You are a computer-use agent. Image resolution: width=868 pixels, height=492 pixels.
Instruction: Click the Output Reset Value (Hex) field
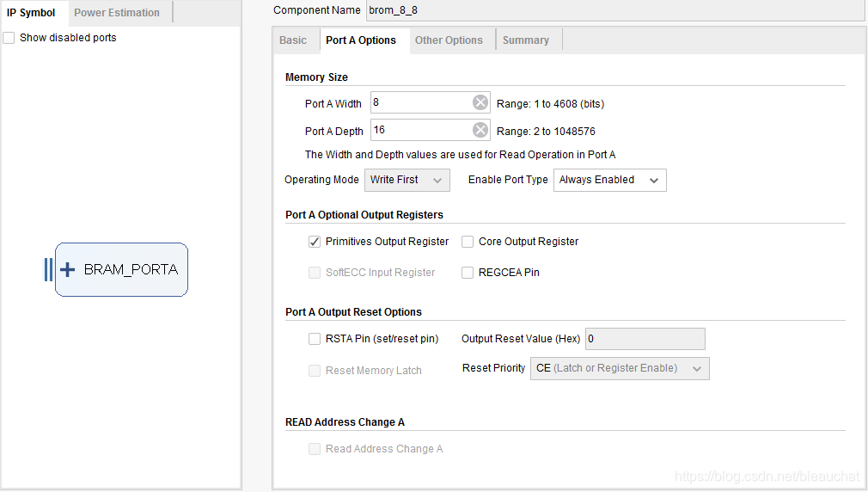[x=645, y=339]
